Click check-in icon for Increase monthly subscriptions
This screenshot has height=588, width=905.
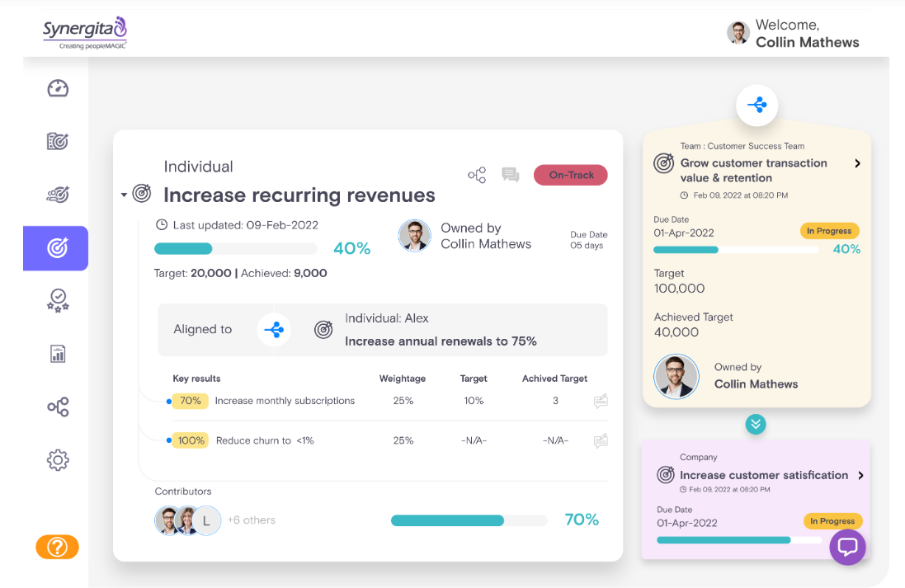pyautogui.click(x=601, y=401)
